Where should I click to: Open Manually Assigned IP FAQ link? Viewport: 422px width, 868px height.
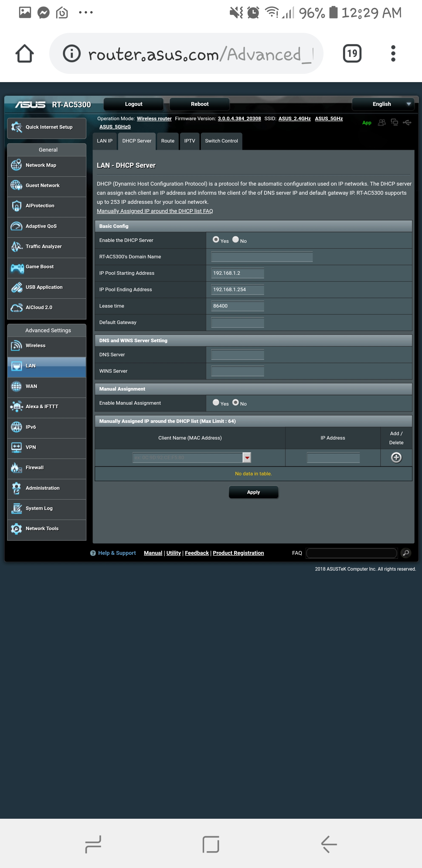[x=155, y=211]
